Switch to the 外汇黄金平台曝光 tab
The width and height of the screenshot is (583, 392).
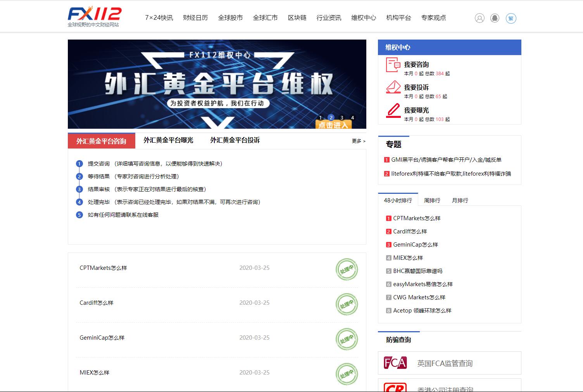[168, 140]
